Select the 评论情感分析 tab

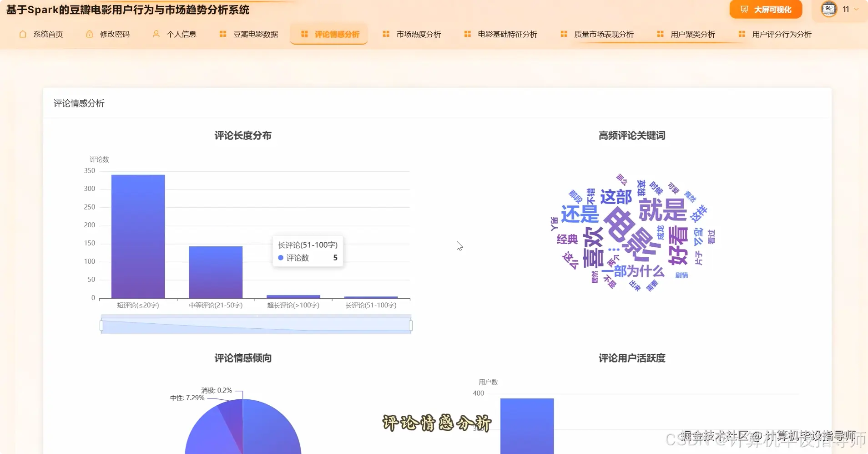point(329,34)
